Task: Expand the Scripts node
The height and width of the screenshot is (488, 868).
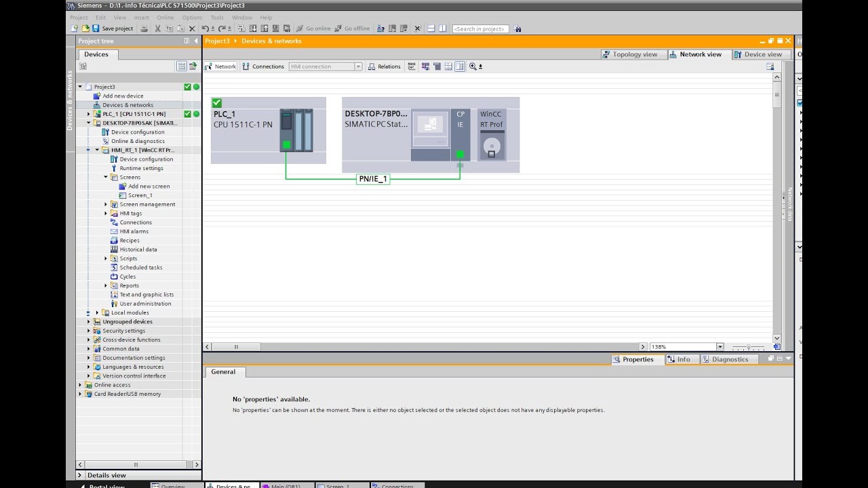Action: [106, 258]
